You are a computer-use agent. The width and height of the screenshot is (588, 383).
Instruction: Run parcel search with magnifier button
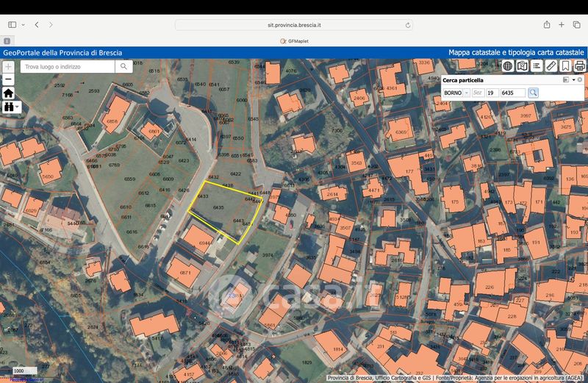[533, 93]
